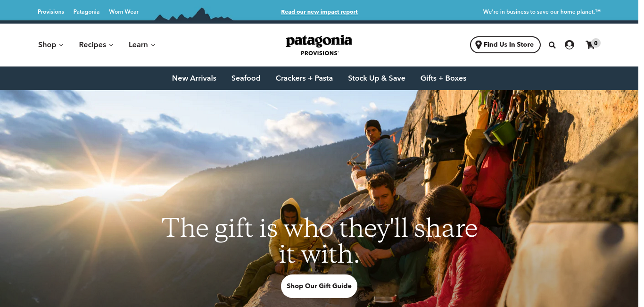The height and width of the screenshot is (307, 644).
Task: View the shopping cart icon
Action: click(x=590, y=45)
